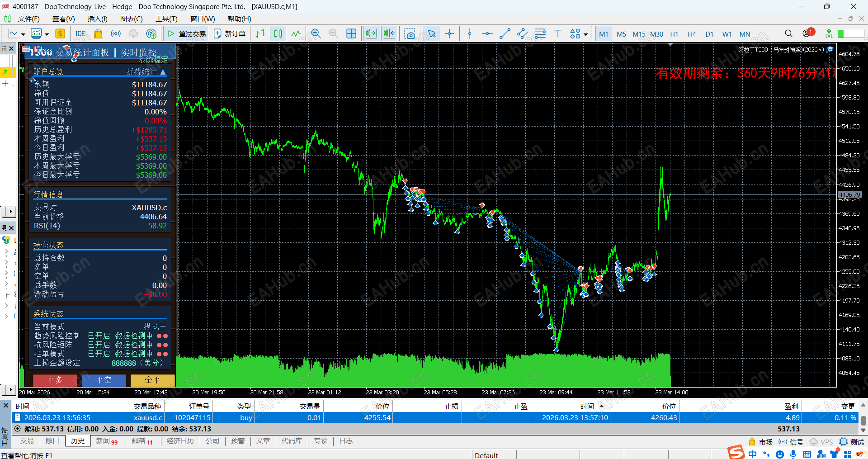
Task: Switch to the 经济日历 tab
Action: [x=180, y=441]
